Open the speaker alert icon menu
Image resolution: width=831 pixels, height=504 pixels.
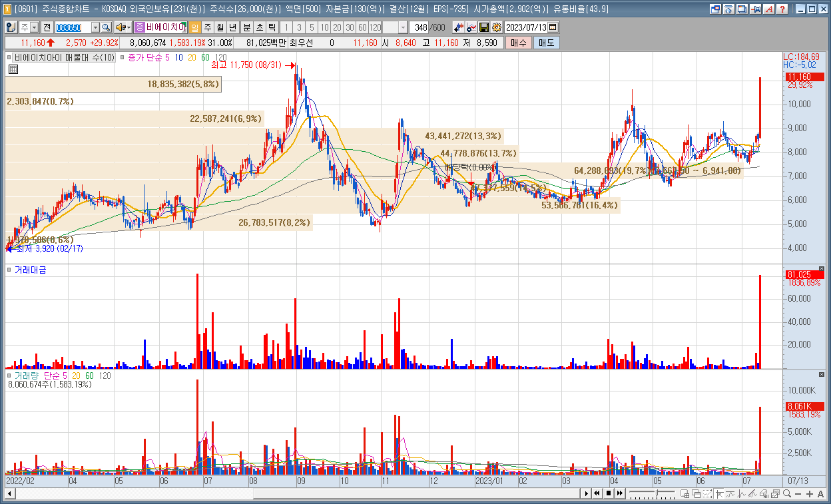coord(123,27)
